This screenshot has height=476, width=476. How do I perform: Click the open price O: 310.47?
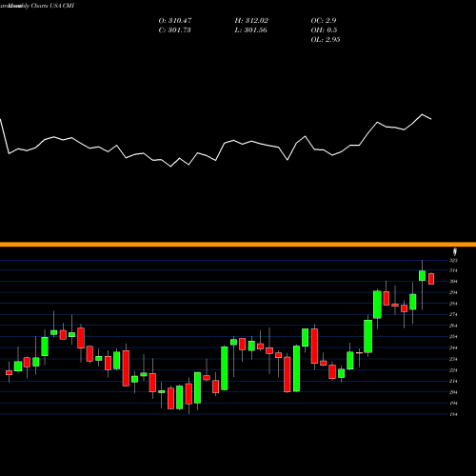click(175, 21)
